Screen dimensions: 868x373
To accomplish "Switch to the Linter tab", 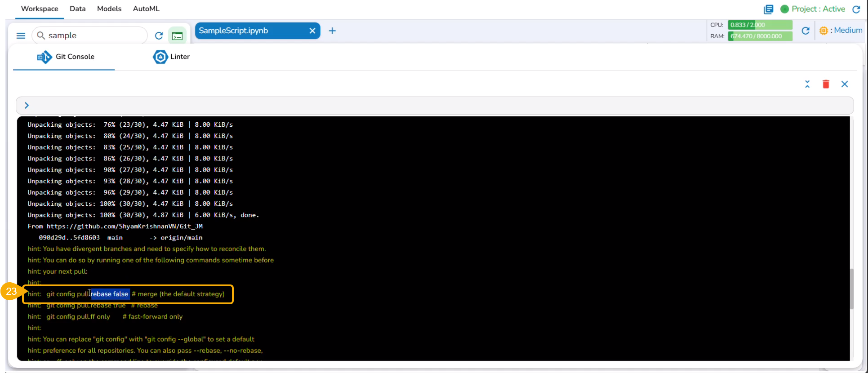I will (x=171, y=57).
